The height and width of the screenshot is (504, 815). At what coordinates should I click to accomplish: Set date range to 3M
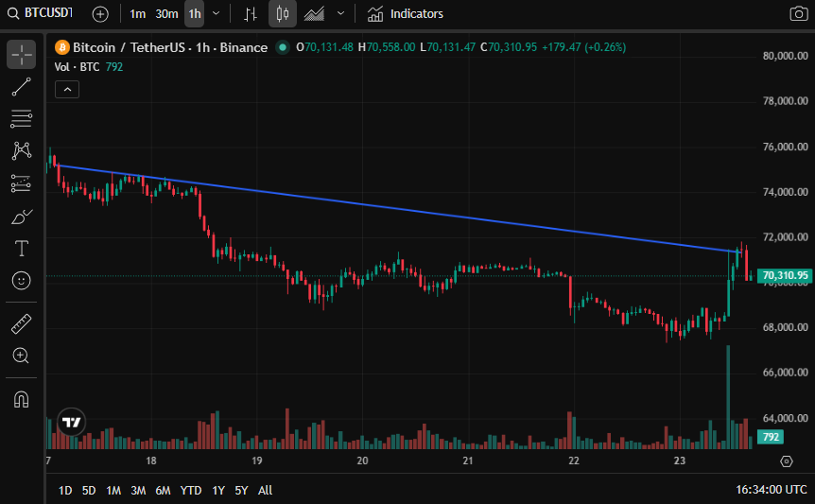[x=138, y=490]
